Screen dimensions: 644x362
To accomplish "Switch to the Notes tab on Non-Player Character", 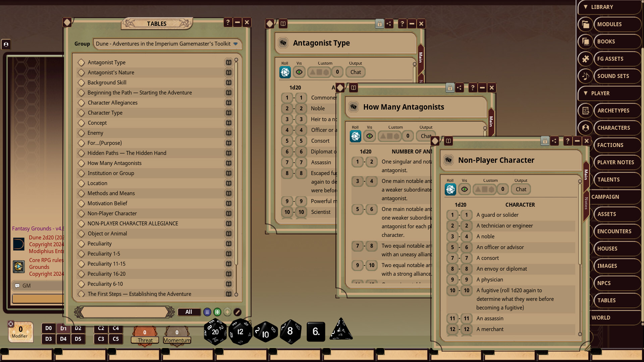I will coord(586,203).
